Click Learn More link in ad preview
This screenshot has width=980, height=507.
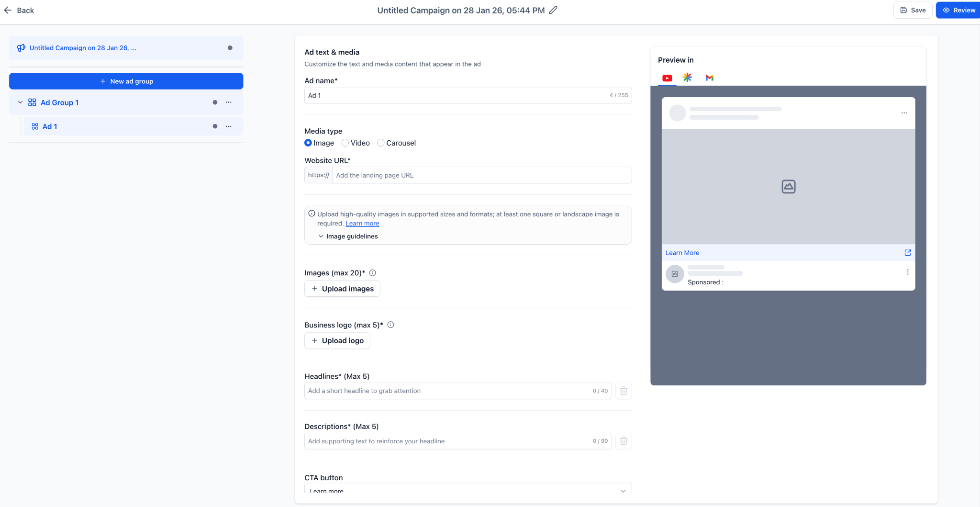coord(682,253)
